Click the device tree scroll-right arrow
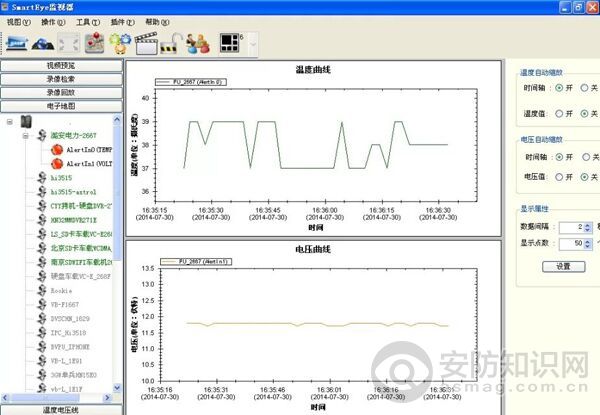Screen dimensions: 600x415 107,398
